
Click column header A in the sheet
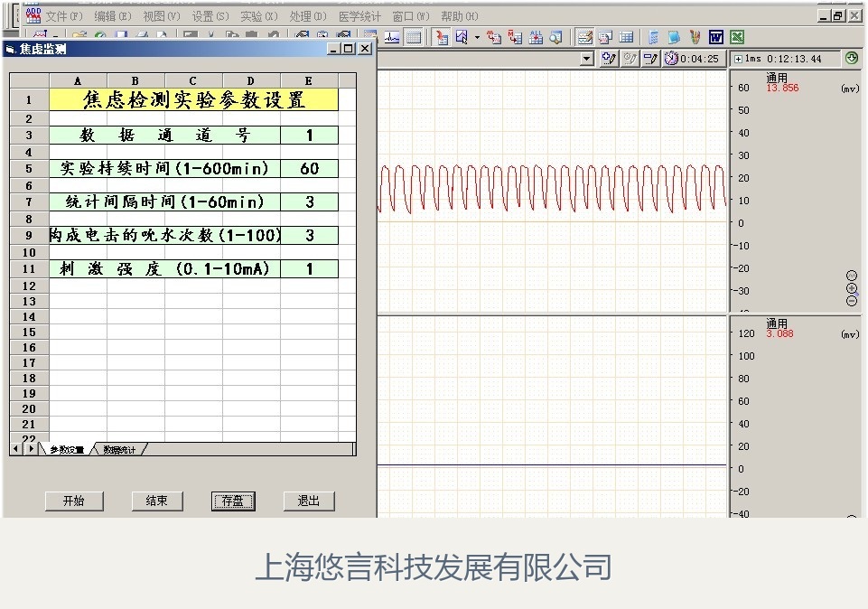coord(78,80)
